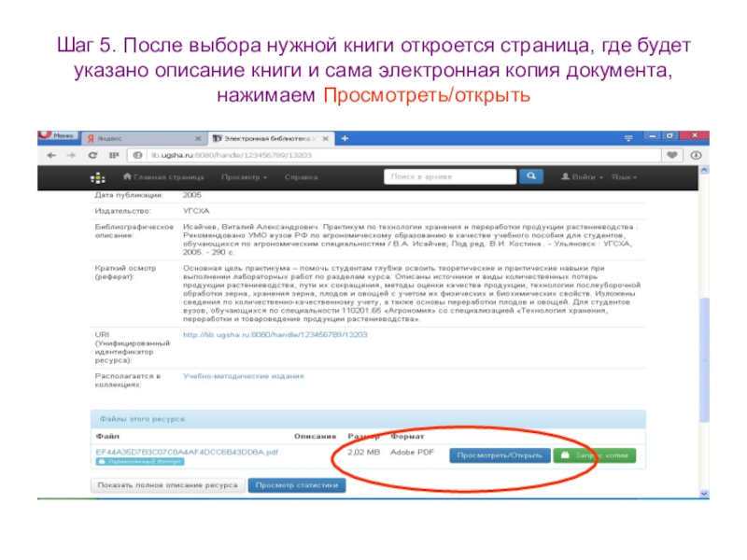The width and height of the screenshot is (747, 560).
Task: Click the DSpace logo in navbar
Action: [97, 176]
